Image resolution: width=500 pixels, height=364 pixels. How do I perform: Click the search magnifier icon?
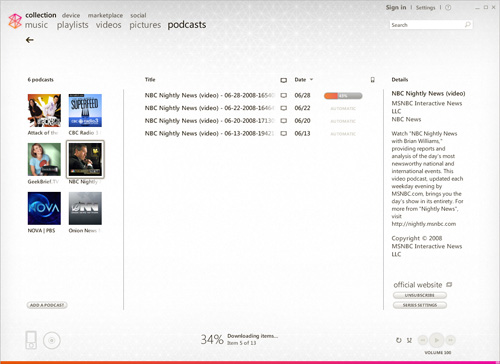(x=467, y=25)
